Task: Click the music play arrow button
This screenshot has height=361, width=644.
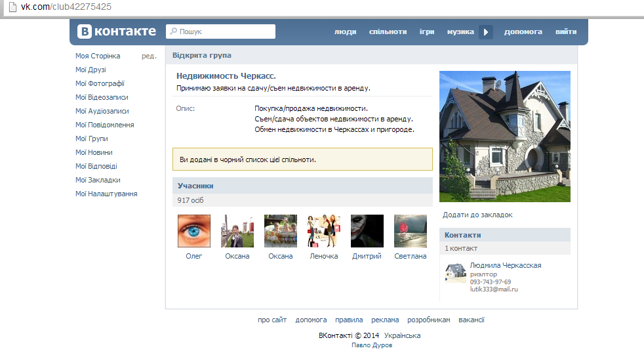Action: [486, 32]
